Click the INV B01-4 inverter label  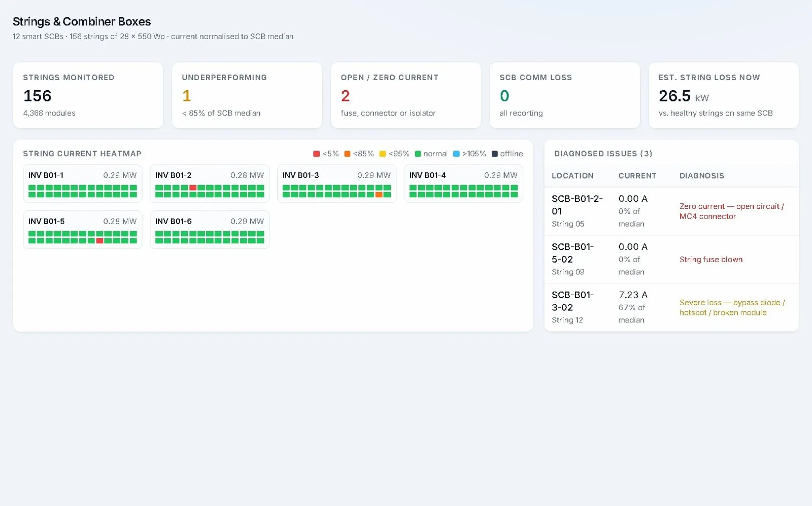click(x=427, y=175)
